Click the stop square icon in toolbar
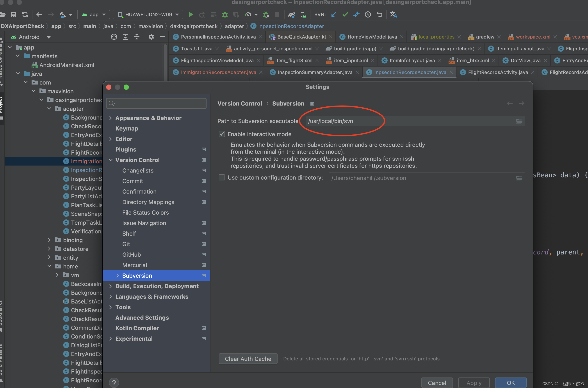This screenshot has height=388, width=588. [277, 15]
